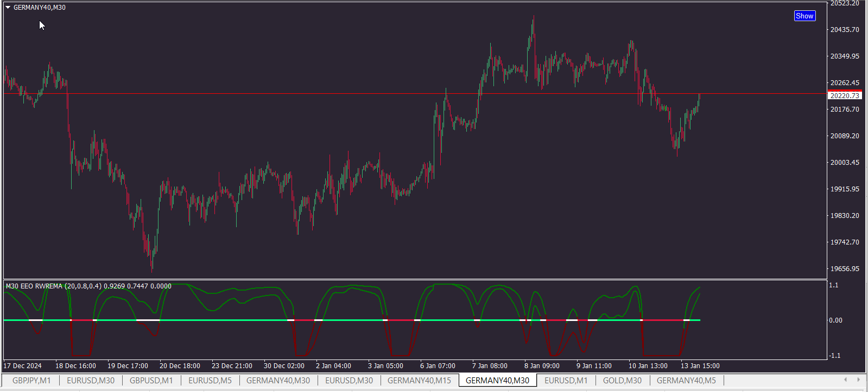The image size is (868, 392).
Task: Switch to the GBPUSD,M1 chart tab
Action: click(x=151, y=381)
